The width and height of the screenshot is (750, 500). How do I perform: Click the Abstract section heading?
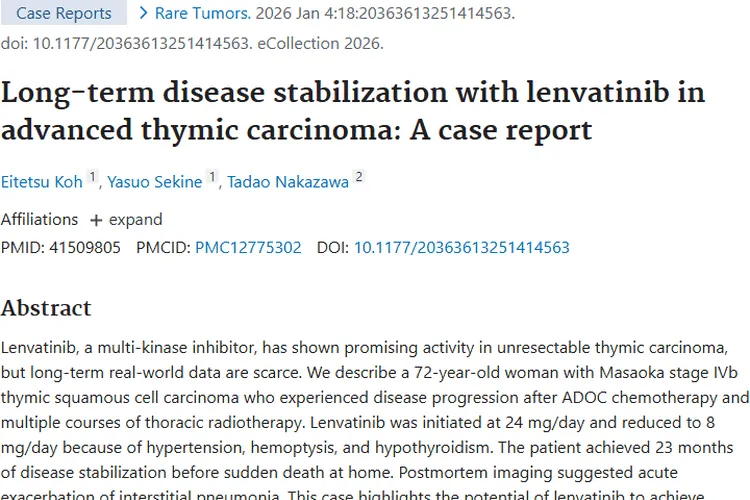pos(46,308)
